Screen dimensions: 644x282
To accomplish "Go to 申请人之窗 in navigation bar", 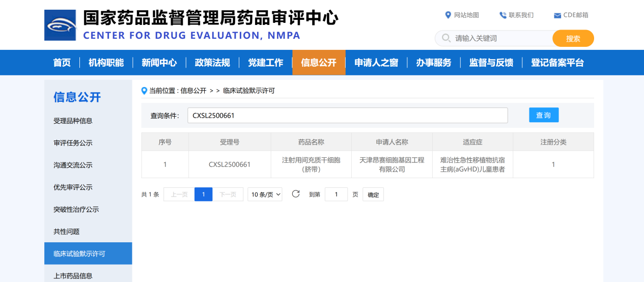I will tap(376, 63).
